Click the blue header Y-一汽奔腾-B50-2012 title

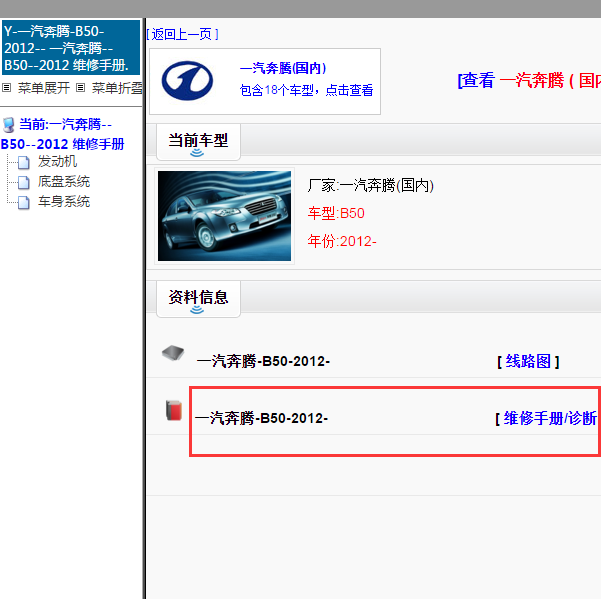(x=71, y=48)
